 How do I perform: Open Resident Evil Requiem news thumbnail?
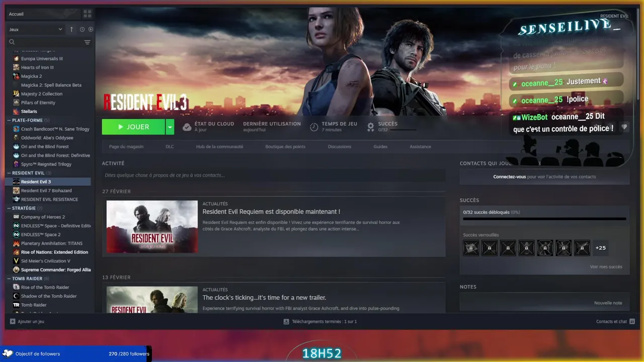click(x=152, y=227)
